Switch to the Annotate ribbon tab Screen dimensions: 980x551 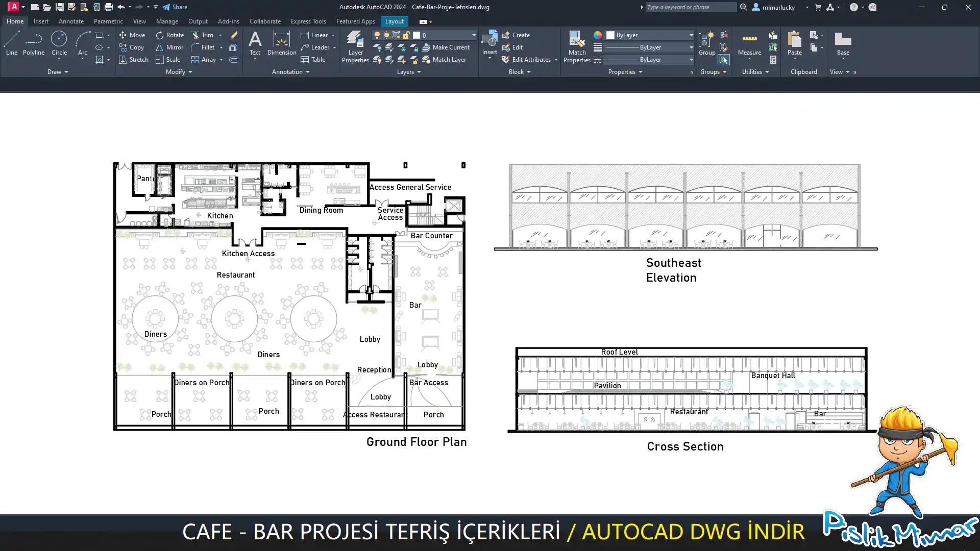71,21
